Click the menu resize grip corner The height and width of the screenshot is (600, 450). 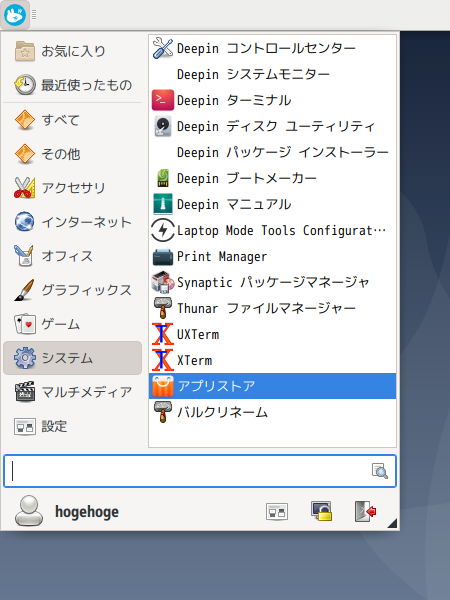tap(393, 523)
